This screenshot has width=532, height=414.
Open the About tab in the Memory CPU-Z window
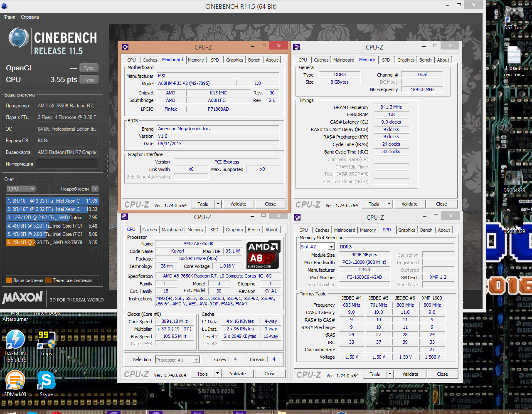coord(443,60)
